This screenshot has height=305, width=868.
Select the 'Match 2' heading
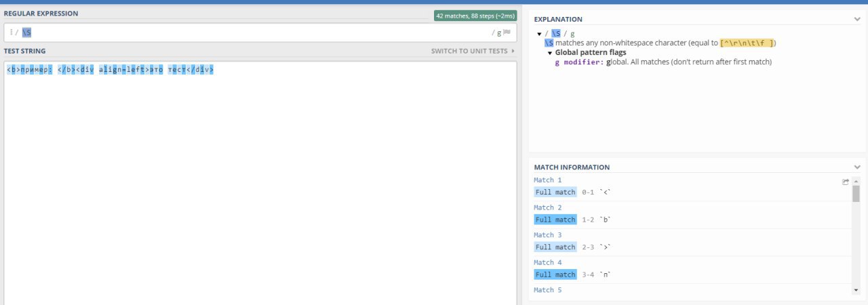coord(548,207)
